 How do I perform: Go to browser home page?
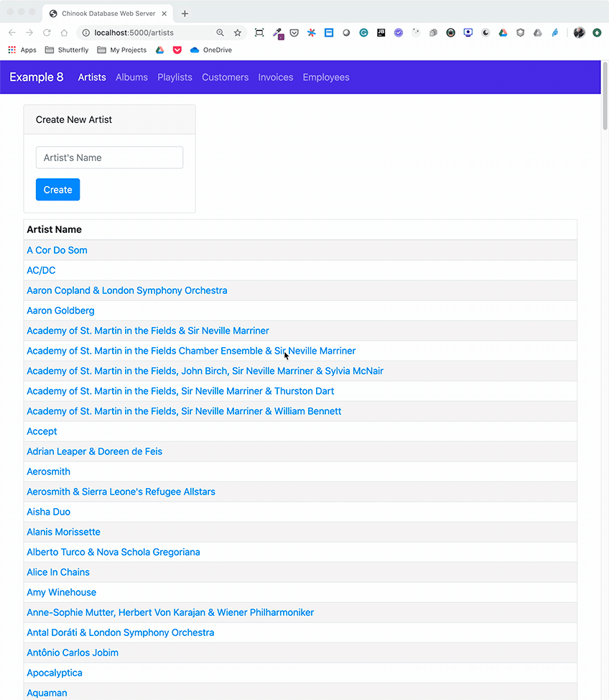[64, 33]
